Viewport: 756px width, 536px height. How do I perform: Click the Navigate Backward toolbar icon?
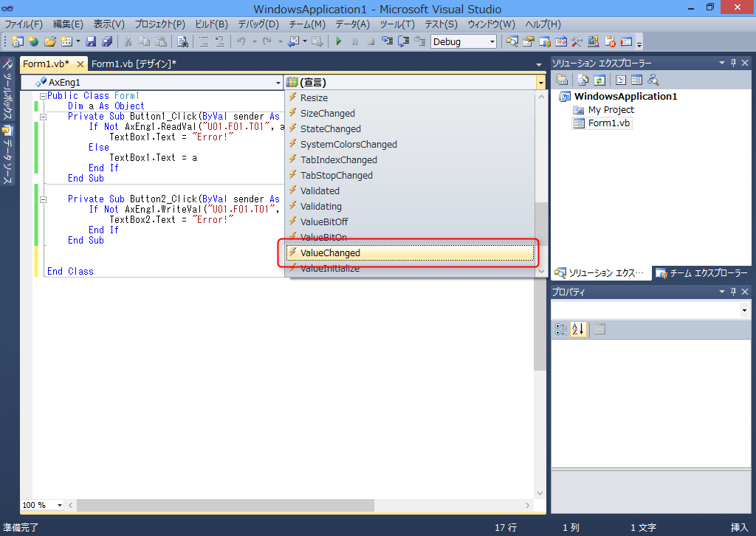pyautogui.click(x=294, y=42)
